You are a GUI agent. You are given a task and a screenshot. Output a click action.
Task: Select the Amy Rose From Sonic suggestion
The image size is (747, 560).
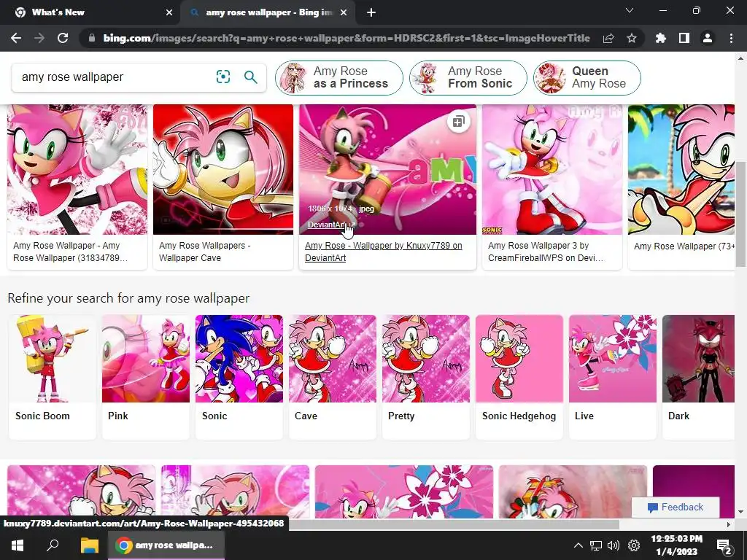[468, 77]
